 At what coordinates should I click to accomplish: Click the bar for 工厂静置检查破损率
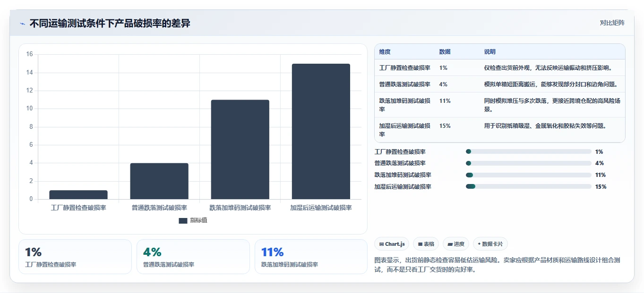click(x=78, y=195)
